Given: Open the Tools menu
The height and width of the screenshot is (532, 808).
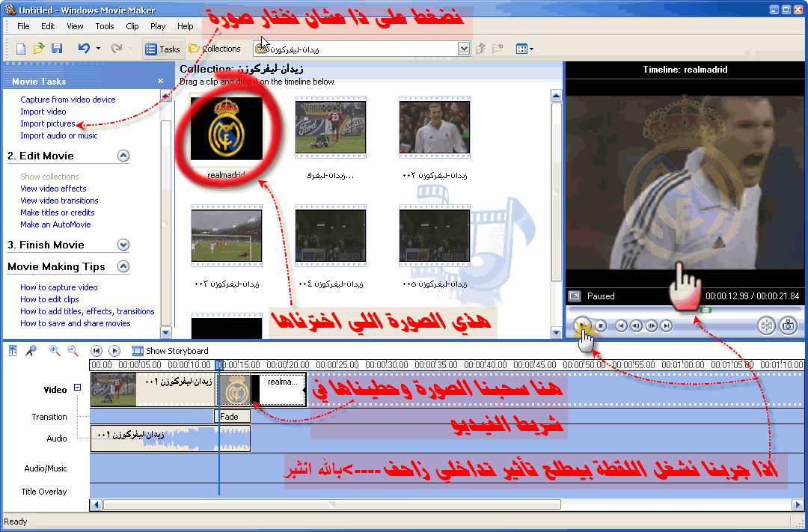Looking at the screenshot, I should (105, 26).
